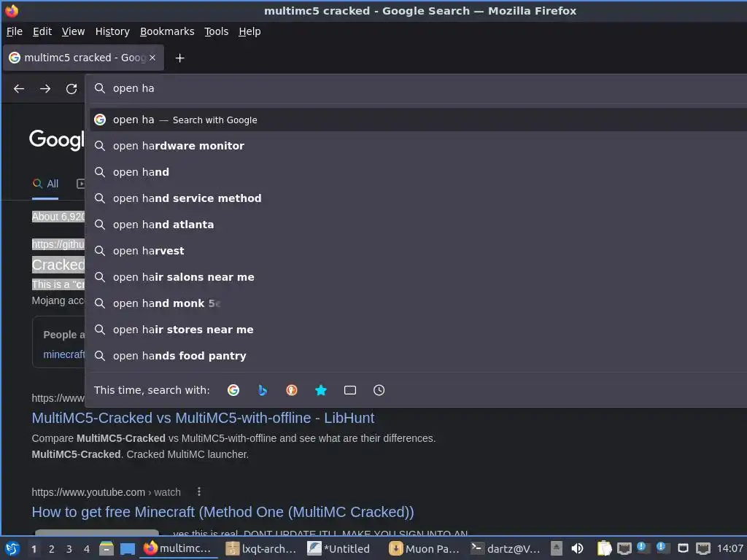This screenshot has width=747, height=560.
Task: Click the show desktop icon in taskbar
Action: [x=127, y=548]
